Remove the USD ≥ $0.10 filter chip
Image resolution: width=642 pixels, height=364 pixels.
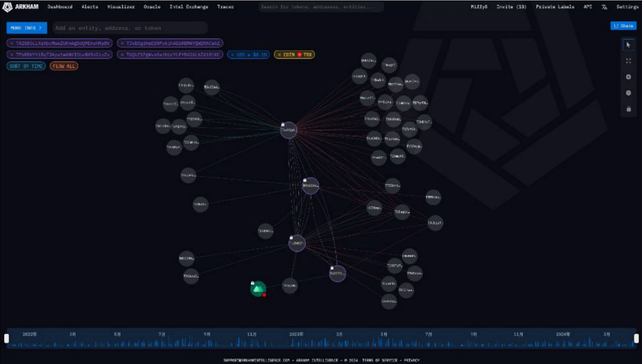[x=232, y=55]
